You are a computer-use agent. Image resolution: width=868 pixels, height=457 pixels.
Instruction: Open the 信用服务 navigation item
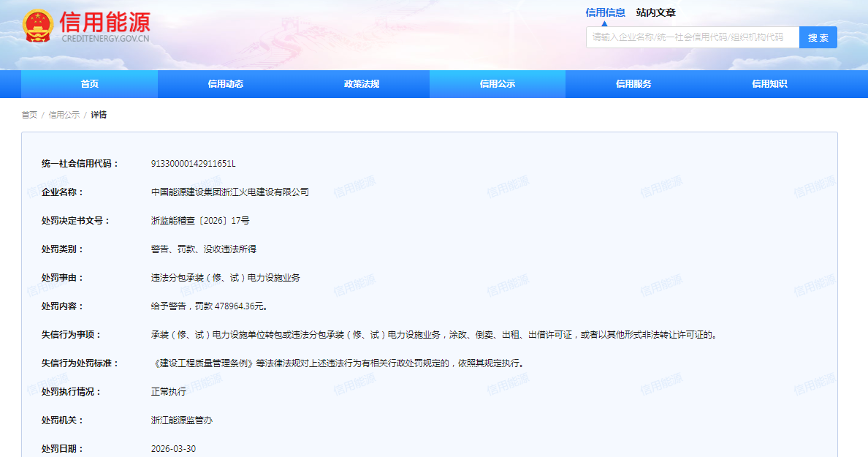tap(633, 84)
